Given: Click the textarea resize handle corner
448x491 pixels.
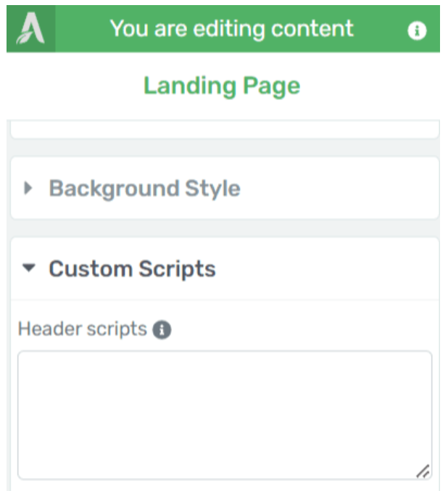Looking at the screenshot, I should (423, 471).
